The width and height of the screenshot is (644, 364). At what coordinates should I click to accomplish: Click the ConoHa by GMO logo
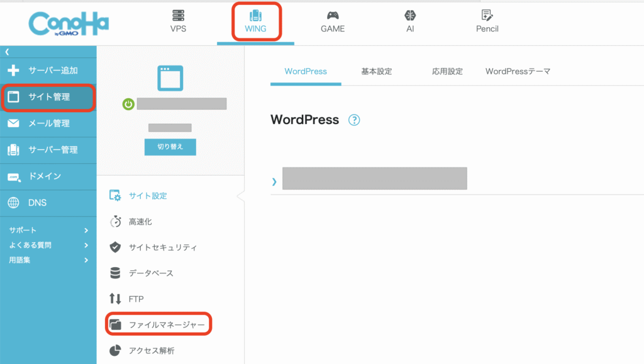click(x=69, y=23)
